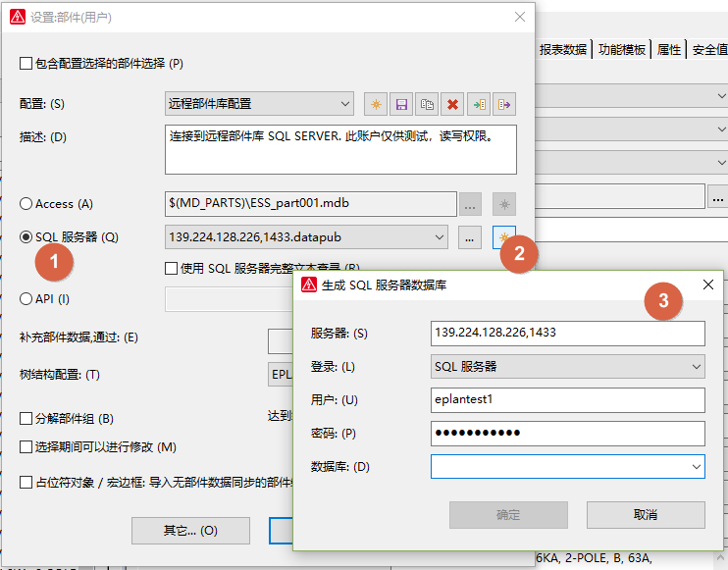Copy the configuration using copy icon
This screenshot has height=570, width=728.
427,104
